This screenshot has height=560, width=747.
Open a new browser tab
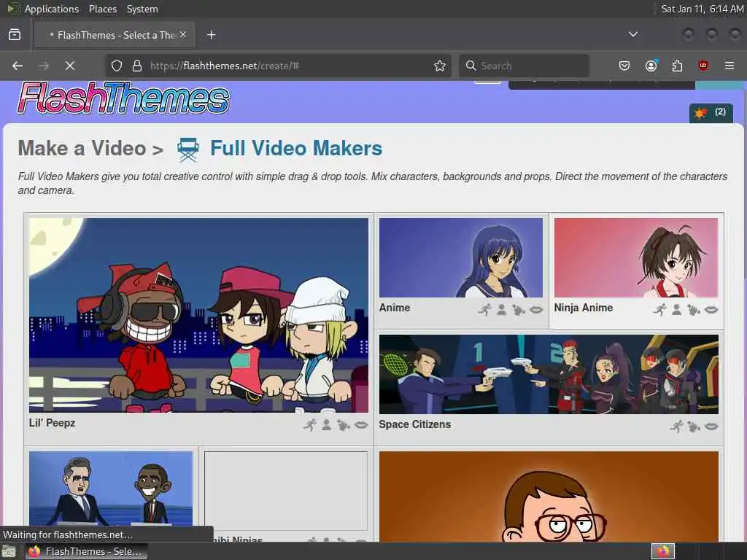click(x=212, y=35)
